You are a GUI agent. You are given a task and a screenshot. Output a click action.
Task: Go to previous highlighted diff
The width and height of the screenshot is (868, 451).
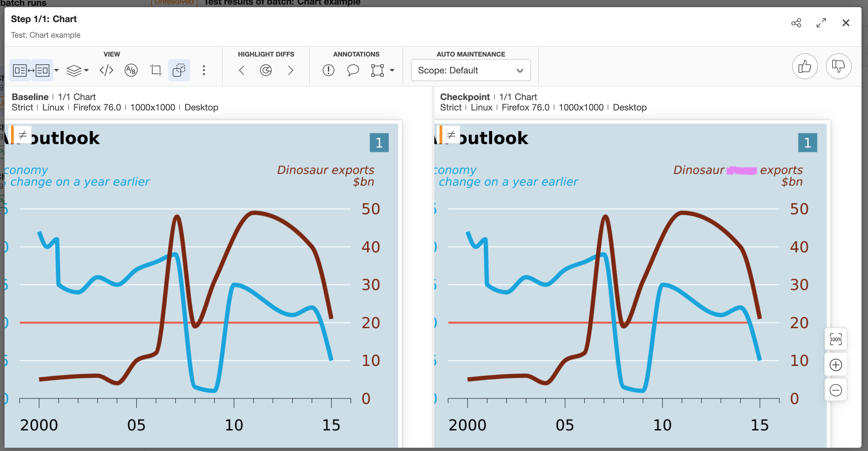pos(241,70)
